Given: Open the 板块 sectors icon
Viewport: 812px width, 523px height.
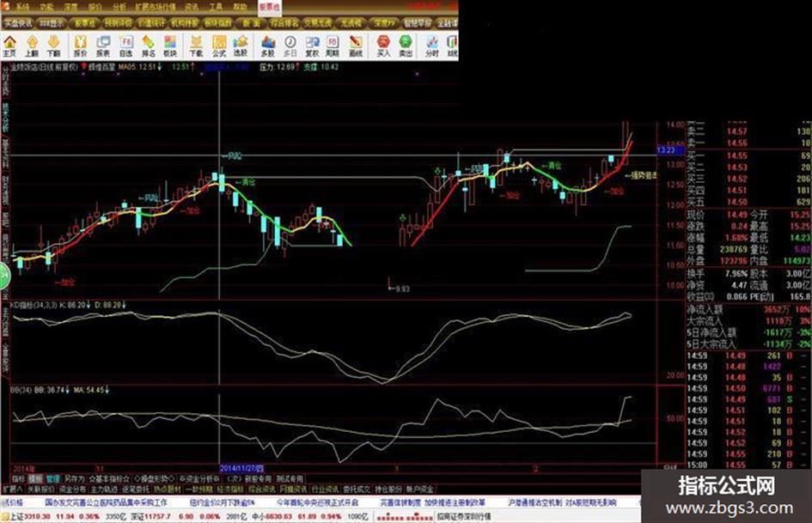Looking at the screenshot, I should (x=170, y=46).
